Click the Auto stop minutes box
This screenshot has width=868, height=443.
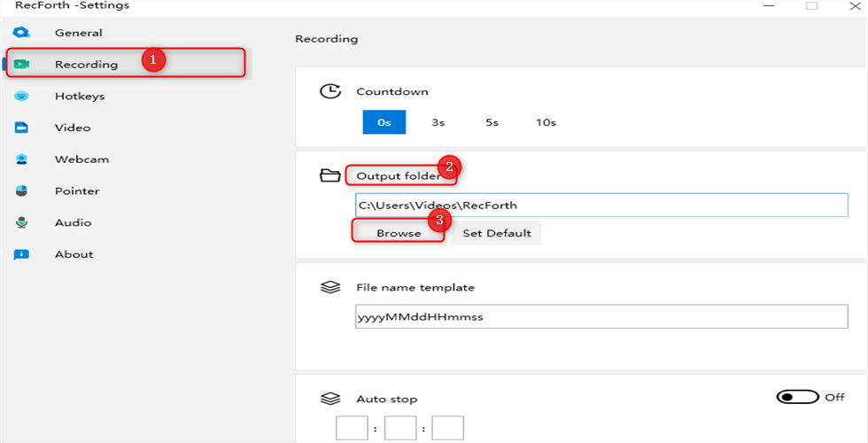(400, 429)
